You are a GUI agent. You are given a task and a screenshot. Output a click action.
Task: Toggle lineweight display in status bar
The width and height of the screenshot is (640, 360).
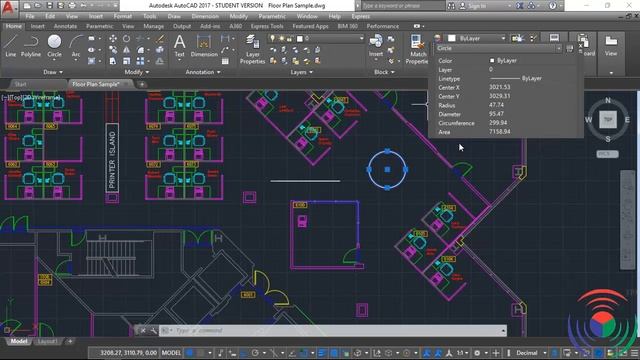point(322,353)
